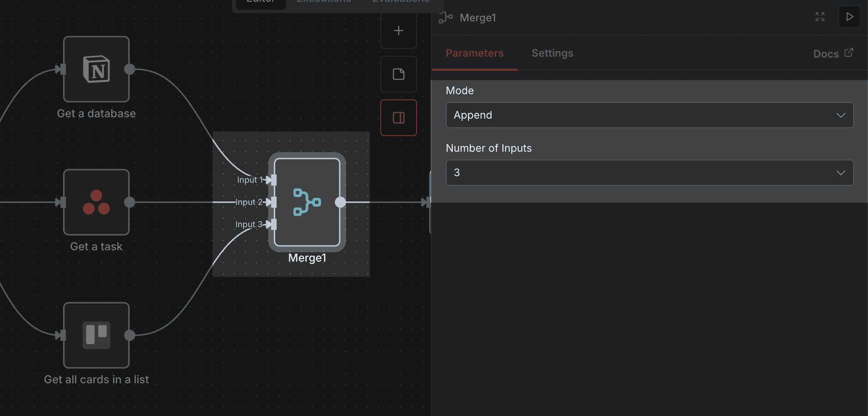868x416 pixels.
Task: Click the Input 3 connector on Merge1
Action: pos(272,225)
